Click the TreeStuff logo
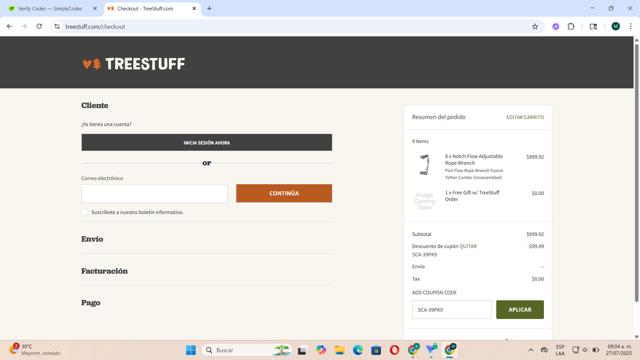The height and width of the screenshot is (360, 640). click(x=134, y=64)
